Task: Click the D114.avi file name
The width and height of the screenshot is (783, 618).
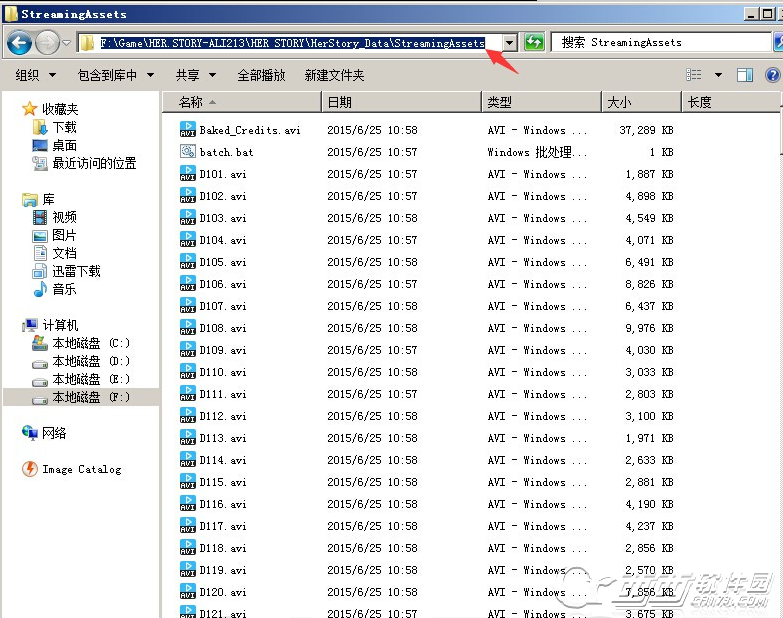Action: pos(223,460)
